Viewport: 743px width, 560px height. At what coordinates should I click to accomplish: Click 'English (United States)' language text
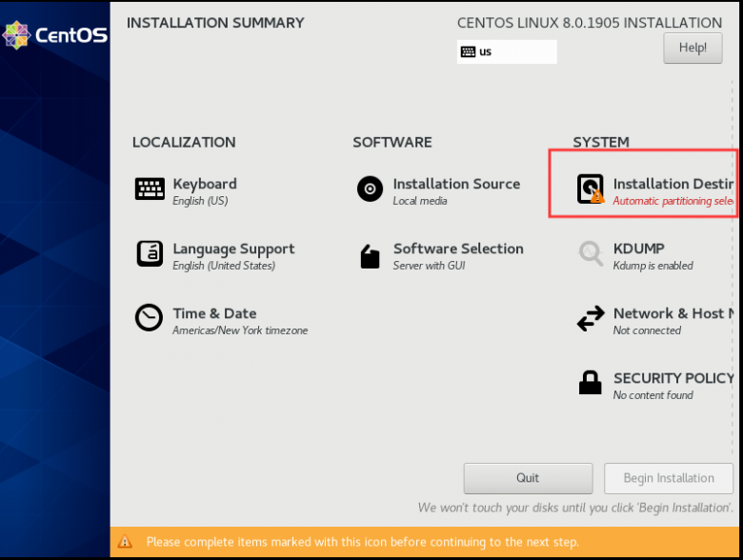224,266
